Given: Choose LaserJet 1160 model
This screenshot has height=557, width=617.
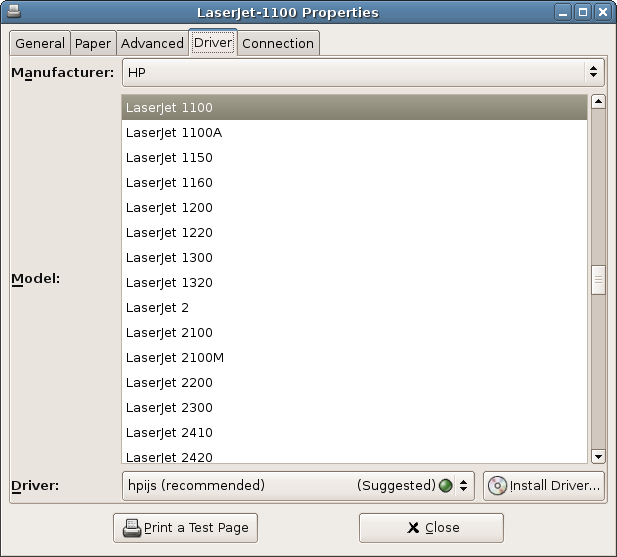Looking at the screenshot, I should click(x=354, y=183).
